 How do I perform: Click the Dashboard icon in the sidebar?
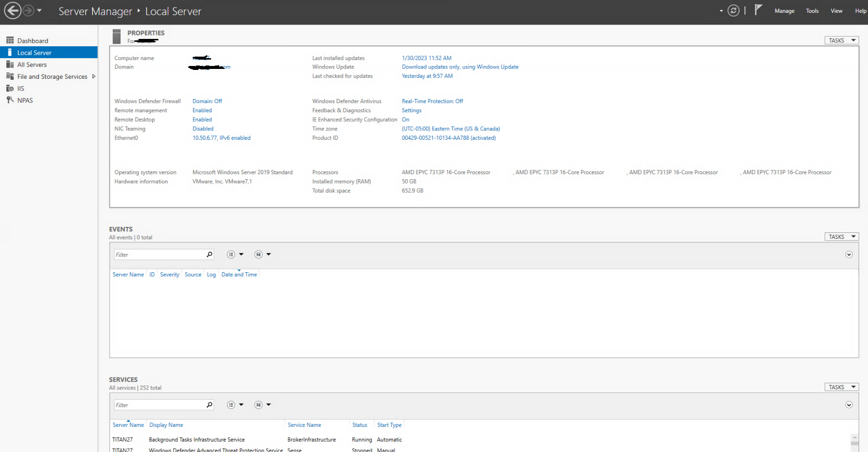pos(10,40)
